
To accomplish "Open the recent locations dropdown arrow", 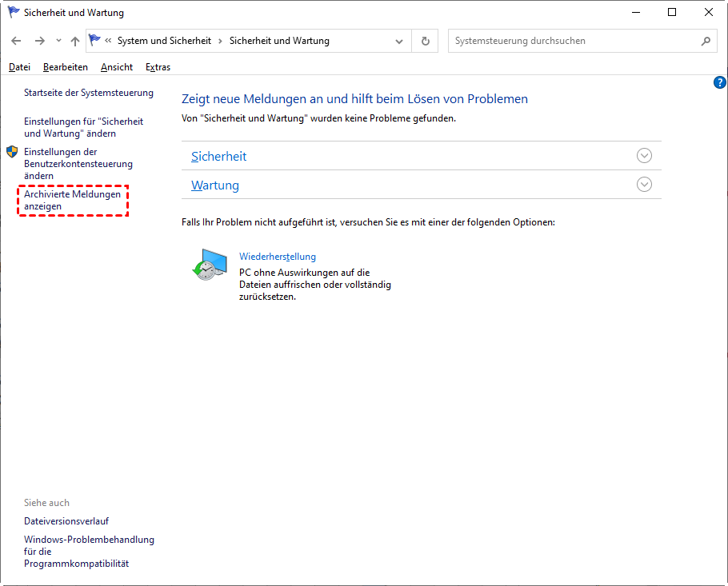I will (x=58, y=41).
